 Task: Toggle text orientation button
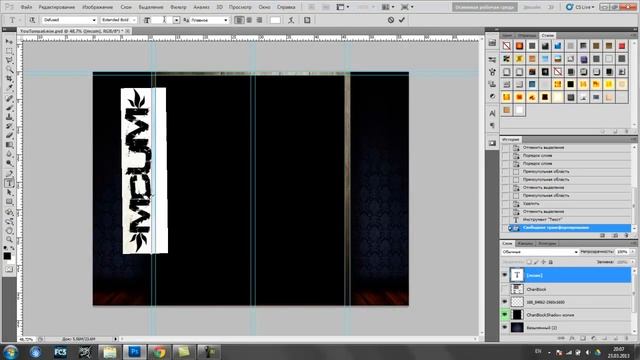32,20
